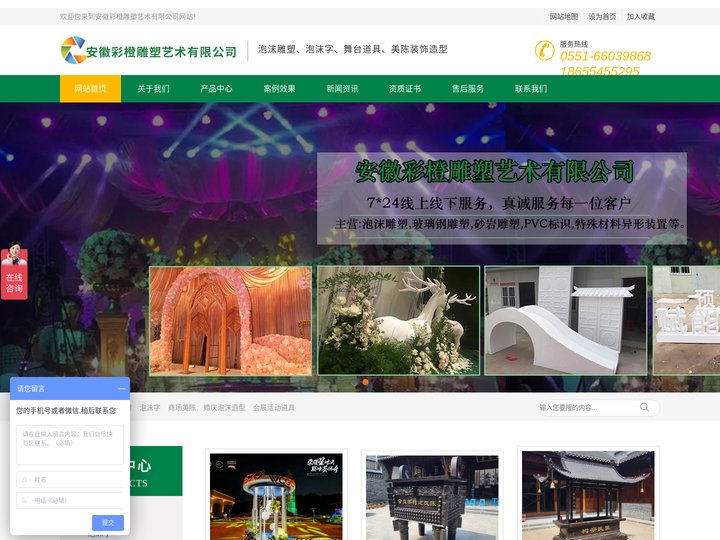Select the orange carousel indicator dot

(x=366, y=382)
